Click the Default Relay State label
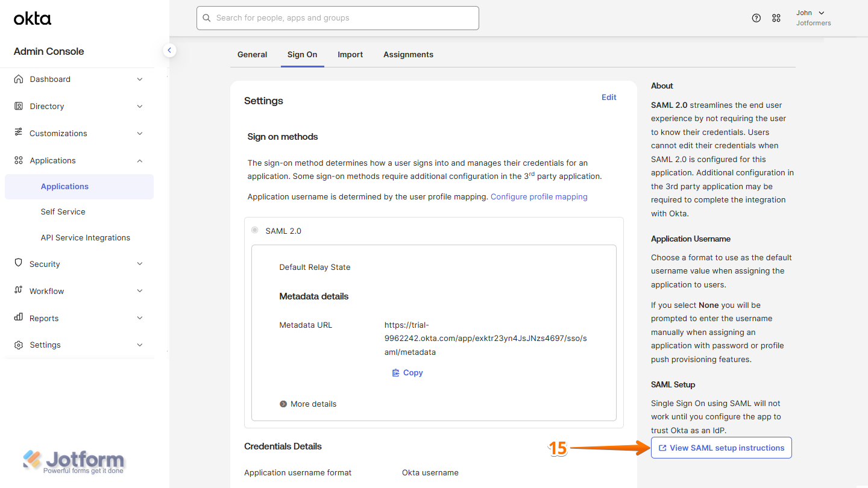The height and width of the screenshot is (488, 868). [x=315, y=267]
